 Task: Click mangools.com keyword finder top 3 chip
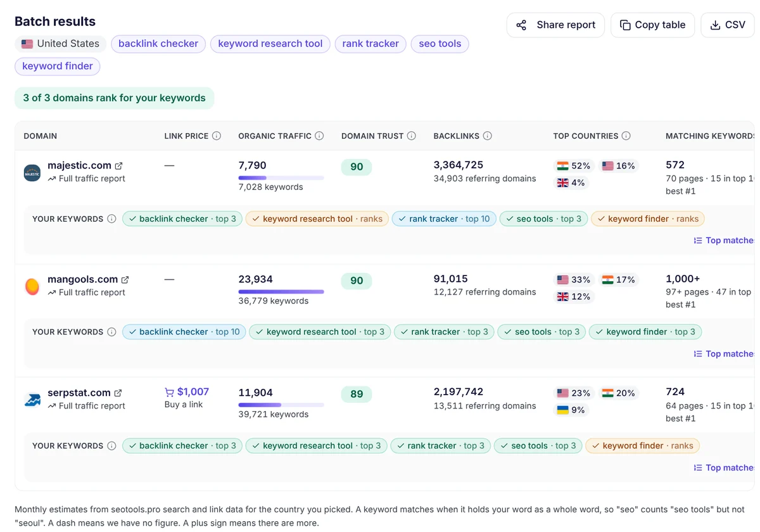point(645,332)
